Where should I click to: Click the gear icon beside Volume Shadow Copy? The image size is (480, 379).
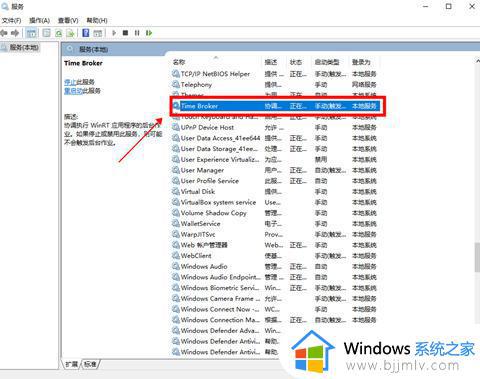176,213
